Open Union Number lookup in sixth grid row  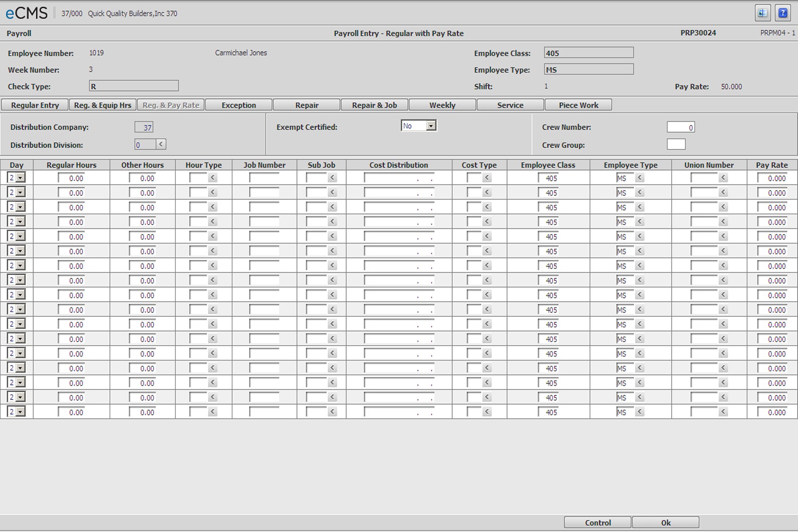pos(723,251)
